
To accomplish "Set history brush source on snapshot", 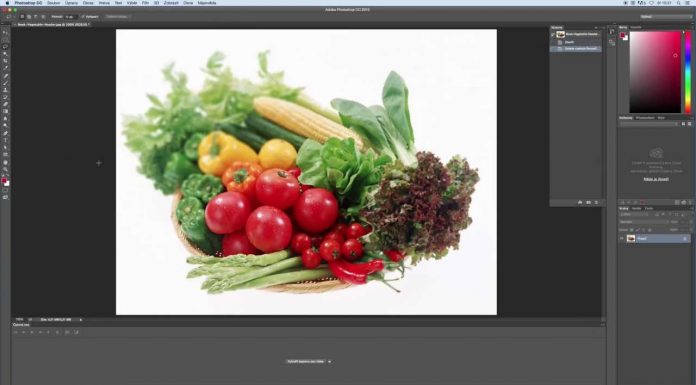I will pos(553,34).
